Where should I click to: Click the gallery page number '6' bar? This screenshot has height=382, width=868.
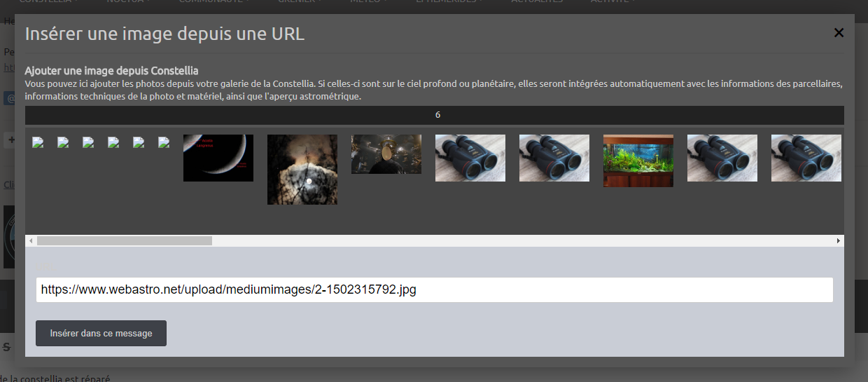click(x=434, y=115)
